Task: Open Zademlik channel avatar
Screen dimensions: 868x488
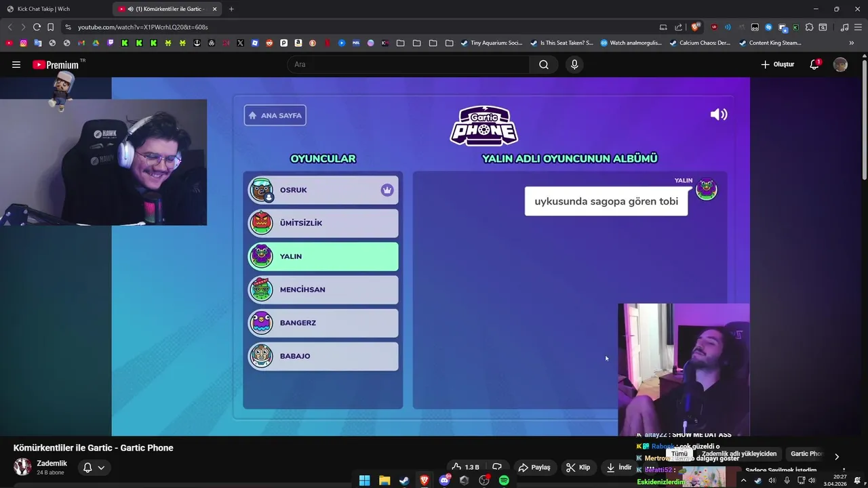Action: [x=22, y=467]
